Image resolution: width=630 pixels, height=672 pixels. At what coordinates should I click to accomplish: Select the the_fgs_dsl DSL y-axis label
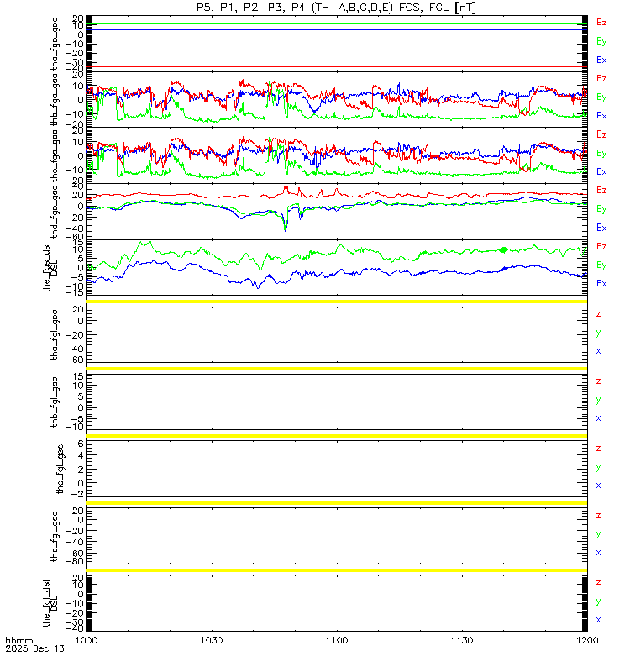click(x=50, y=268)
